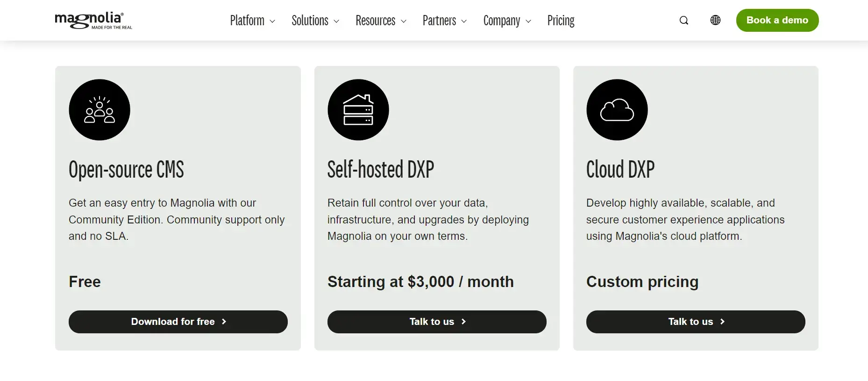Click chevron next to Partners

point(464,22)
